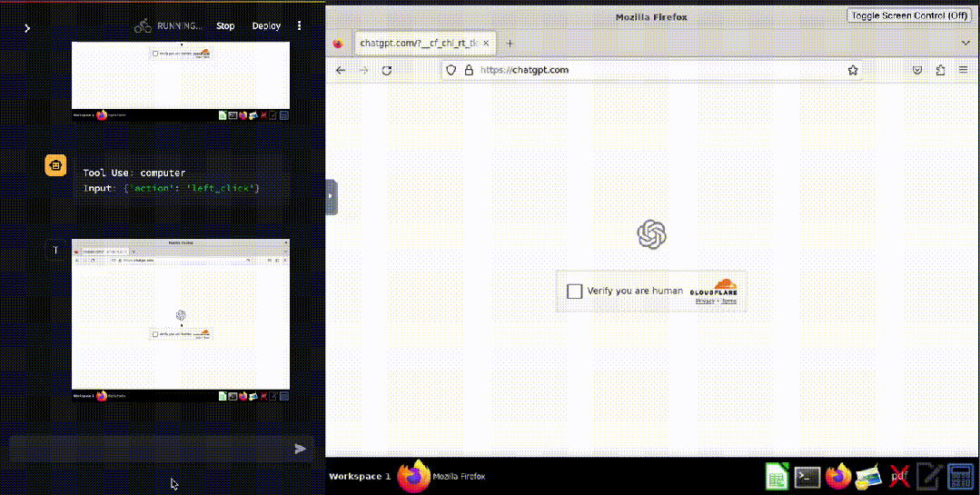This screenshot has height=495, width=980.
Task: Select the chatgpt.com browser tab
Action: pos(413,43)
